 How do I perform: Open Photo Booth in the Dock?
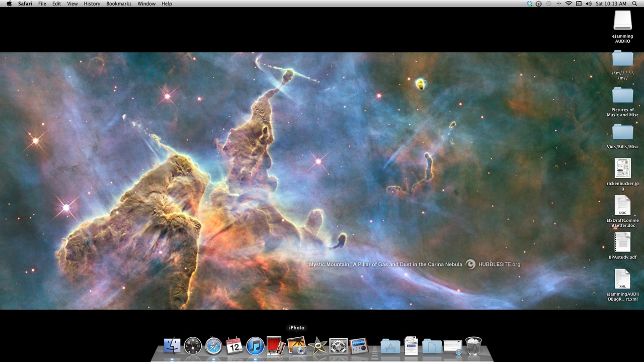[x=276, y=345]
